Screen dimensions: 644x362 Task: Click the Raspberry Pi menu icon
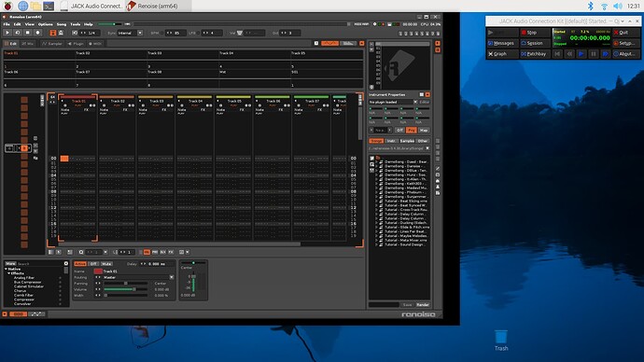click(x=7, y=6)
